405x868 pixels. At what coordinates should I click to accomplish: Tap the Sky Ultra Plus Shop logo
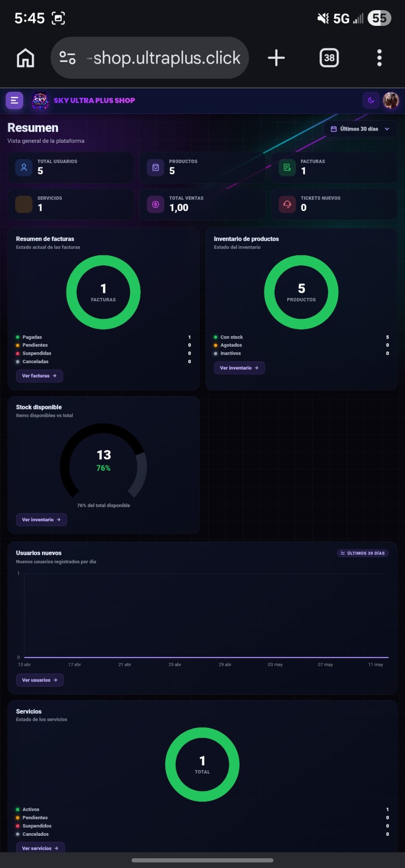pos(40,101)
